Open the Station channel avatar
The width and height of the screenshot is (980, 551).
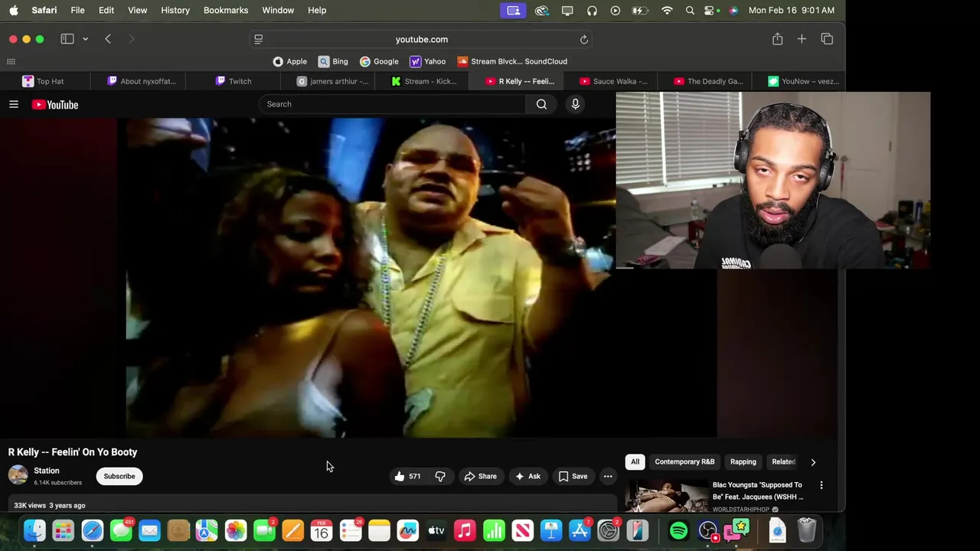tap(18, 475)
